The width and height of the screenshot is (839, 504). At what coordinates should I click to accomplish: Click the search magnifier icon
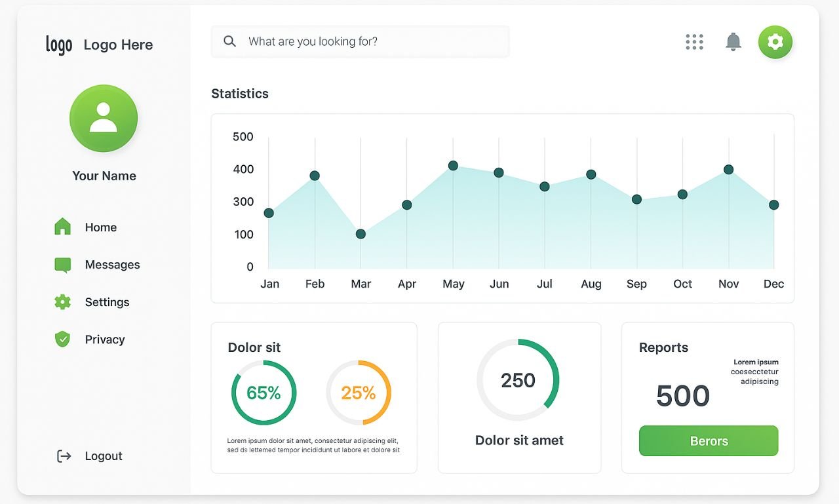coord(229,41)
